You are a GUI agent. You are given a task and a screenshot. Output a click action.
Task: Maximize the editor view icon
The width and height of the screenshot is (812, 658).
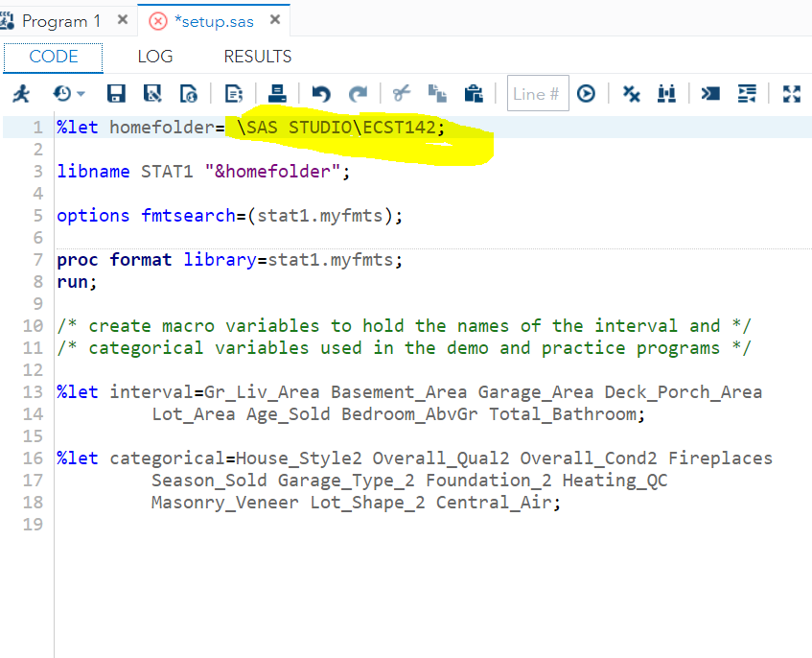tap(792, 94)
